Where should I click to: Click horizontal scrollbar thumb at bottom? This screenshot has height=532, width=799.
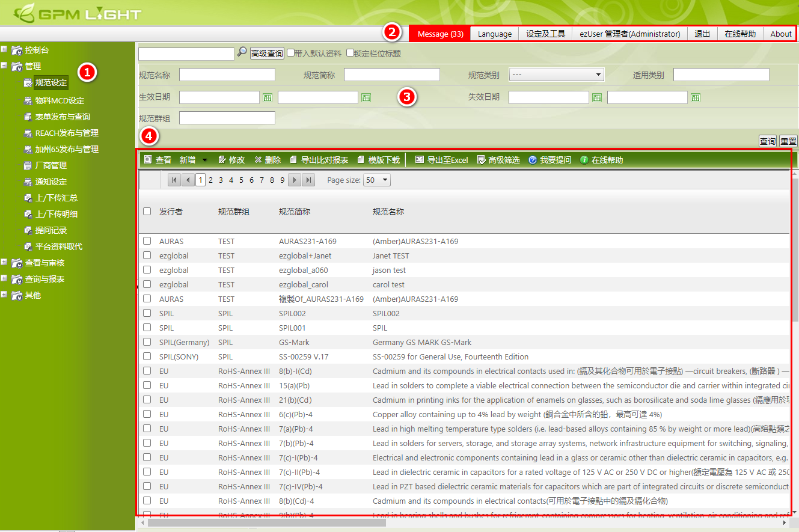click(x=266, y=523)
